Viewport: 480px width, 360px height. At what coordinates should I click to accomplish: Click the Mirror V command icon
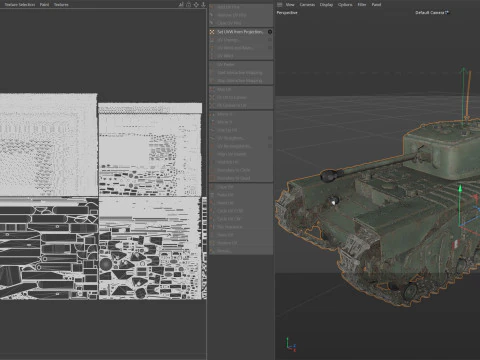212,122
